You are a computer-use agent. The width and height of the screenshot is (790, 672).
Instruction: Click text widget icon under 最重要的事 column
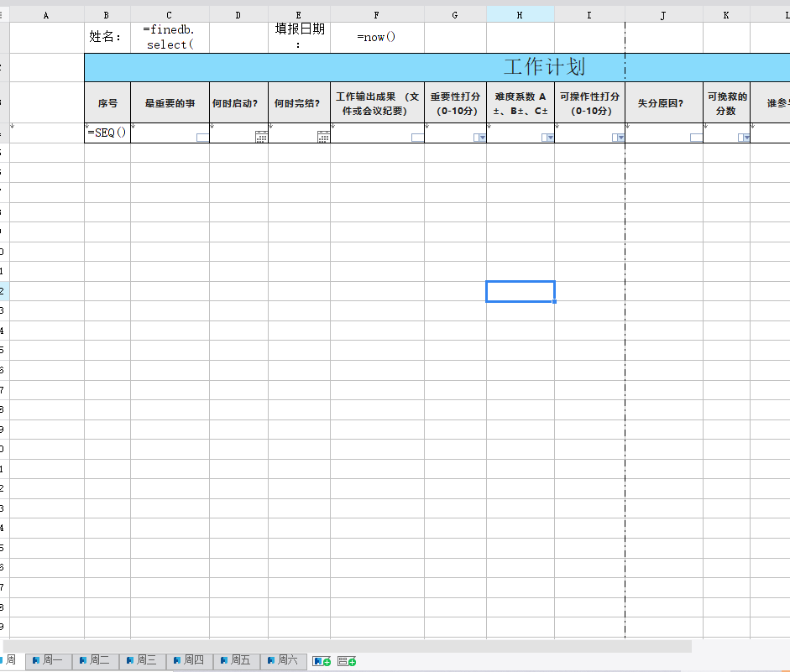[202, 138]
